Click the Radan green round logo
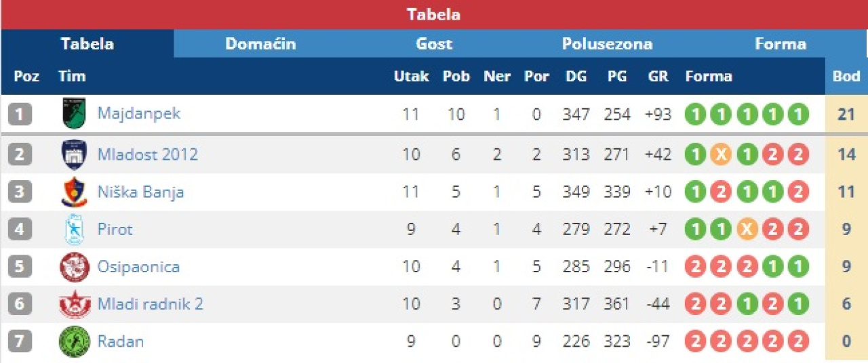This screenshot has height=363, width=868. [74, 341]
